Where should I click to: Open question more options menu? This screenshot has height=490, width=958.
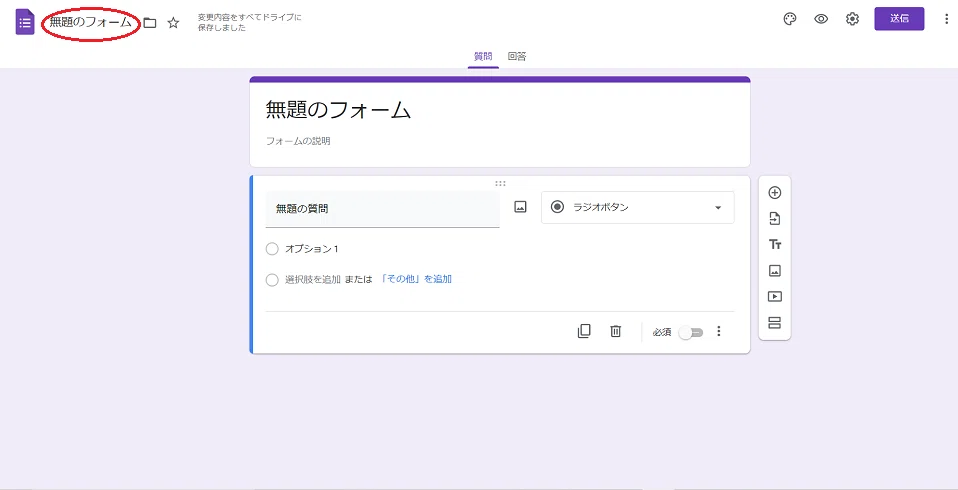tap(718, 331)
